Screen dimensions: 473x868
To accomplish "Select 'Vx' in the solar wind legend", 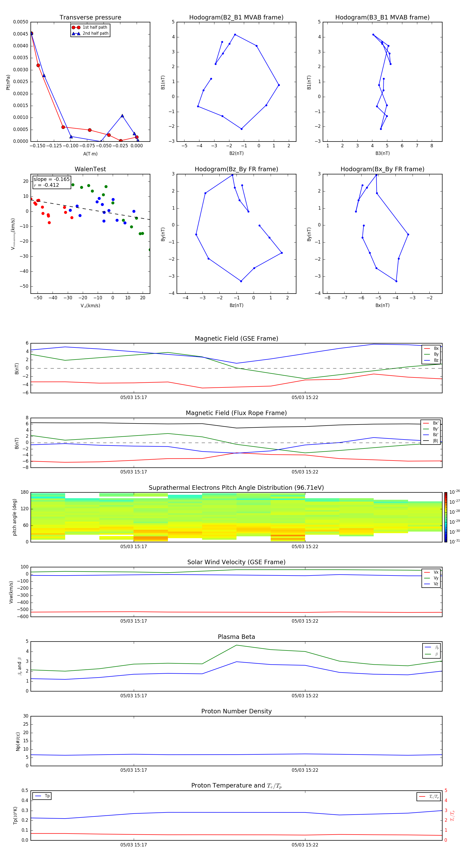I will 431,572.
